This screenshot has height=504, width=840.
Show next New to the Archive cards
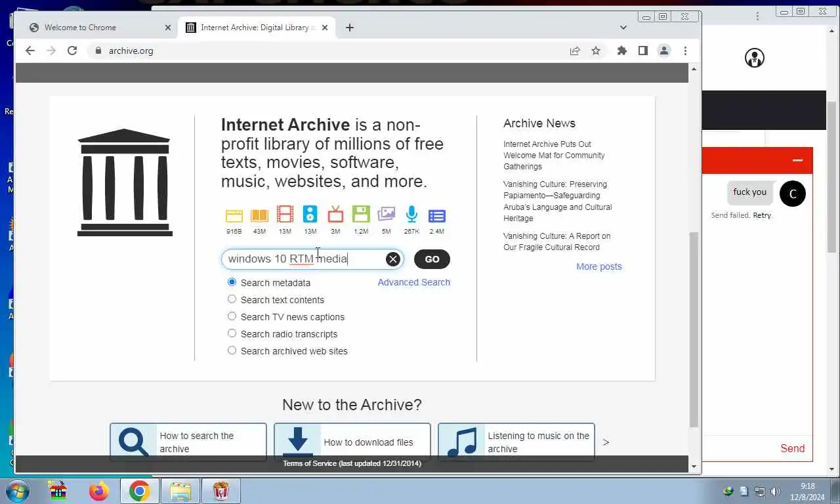(x=606, y=442)
